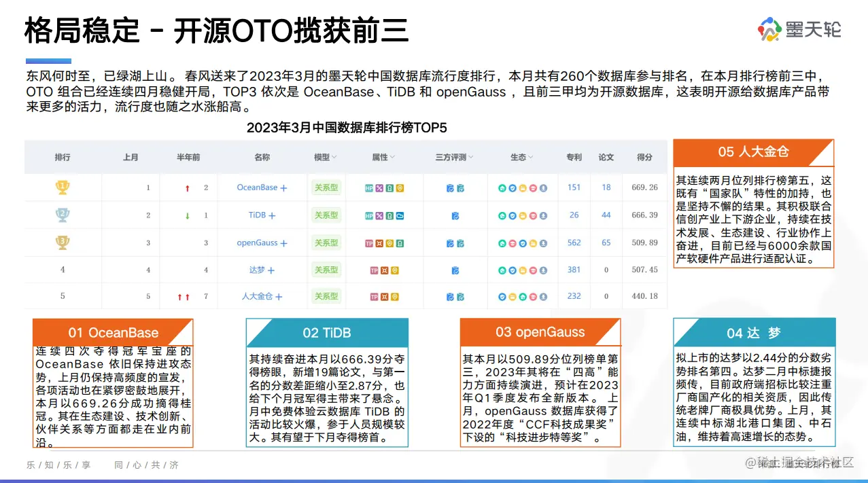
Task: Click the '04 达 梦' blue card header
Action: click(x=754, y=333)
